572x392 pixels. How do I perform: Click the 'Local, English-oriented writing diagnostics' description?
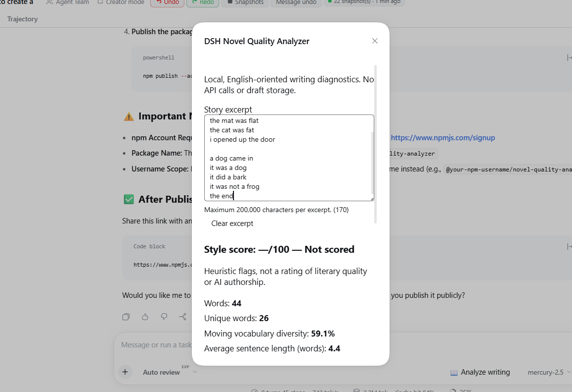point(289,85)
